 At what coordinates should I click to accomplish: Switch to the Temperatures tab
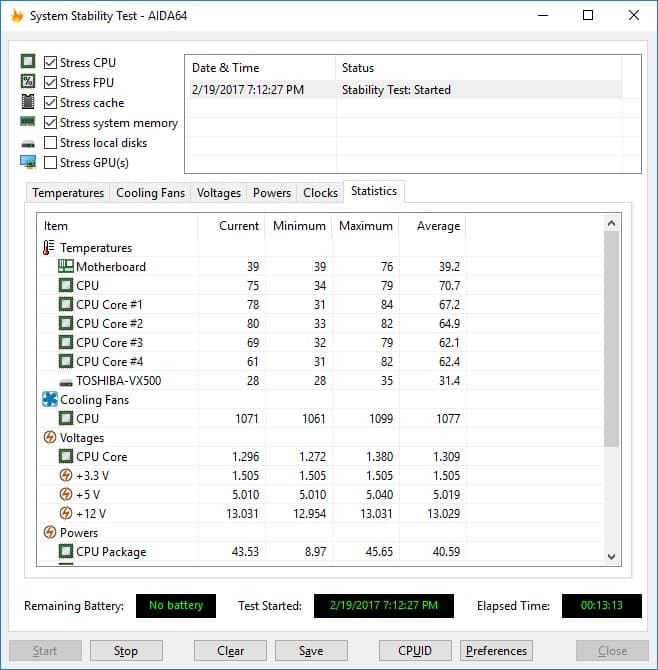(x=68, y=193)
